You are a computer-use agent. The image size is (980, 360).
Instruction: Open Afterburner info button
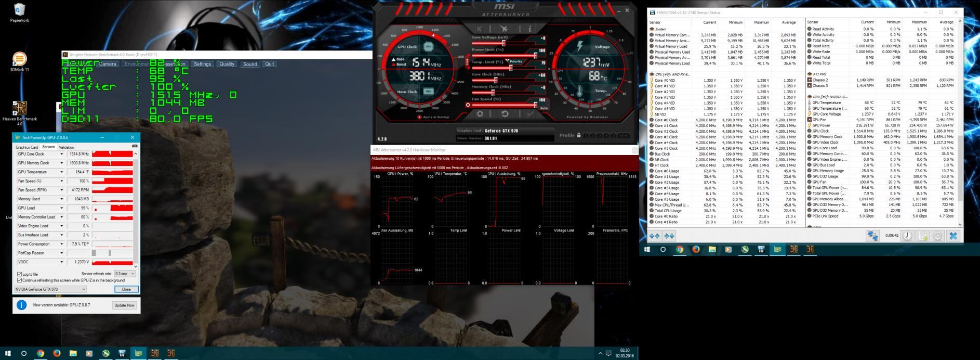tap(529, 29)
